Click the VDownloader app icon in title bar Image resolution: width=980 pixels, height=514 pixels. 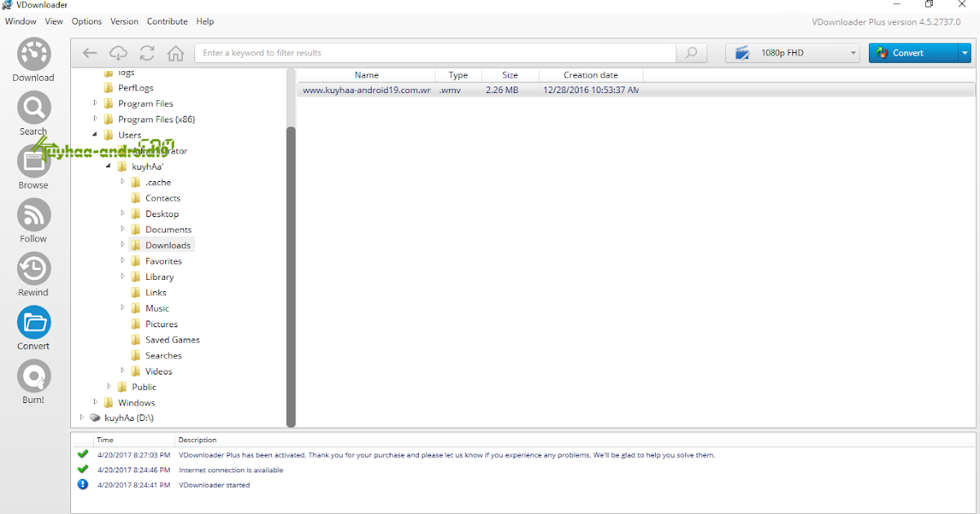click(x=7, y=5)
